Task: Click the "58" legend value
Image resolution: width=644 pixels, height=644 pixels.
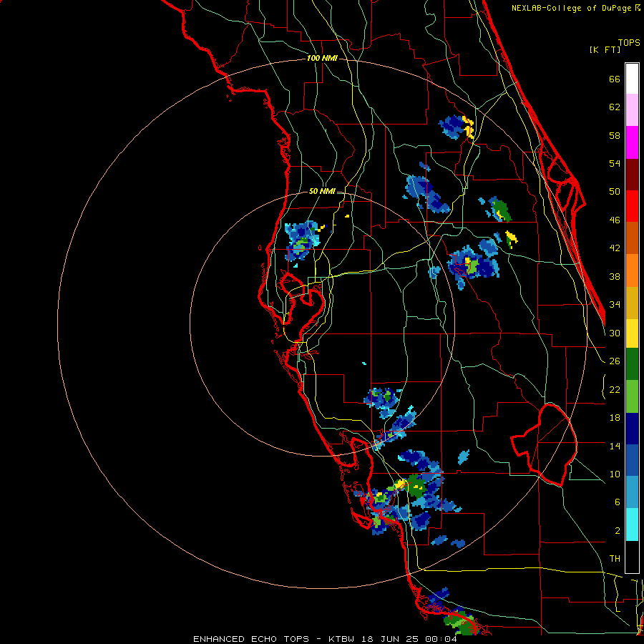Action: [615, 135]
